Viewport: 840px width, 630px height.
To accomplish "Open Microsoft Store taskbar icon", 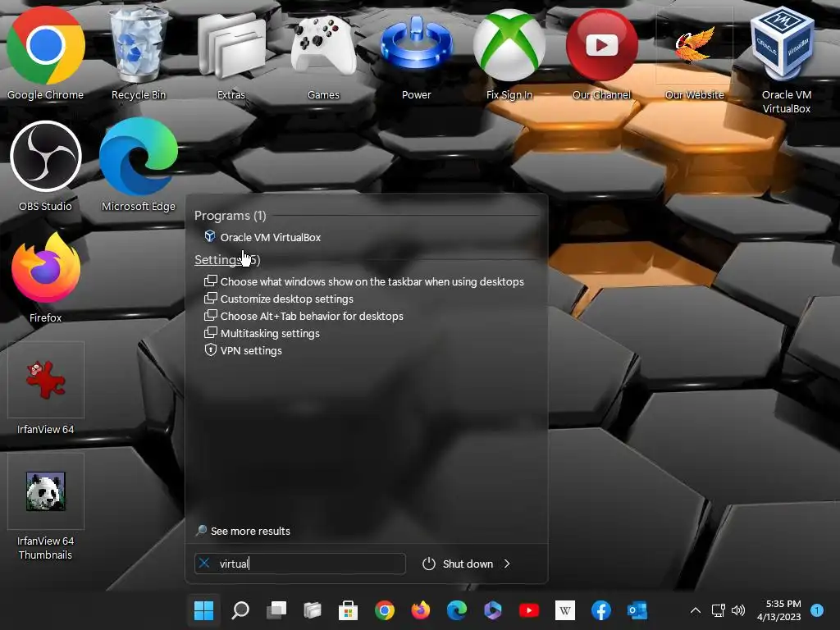I will pos(348,610).
